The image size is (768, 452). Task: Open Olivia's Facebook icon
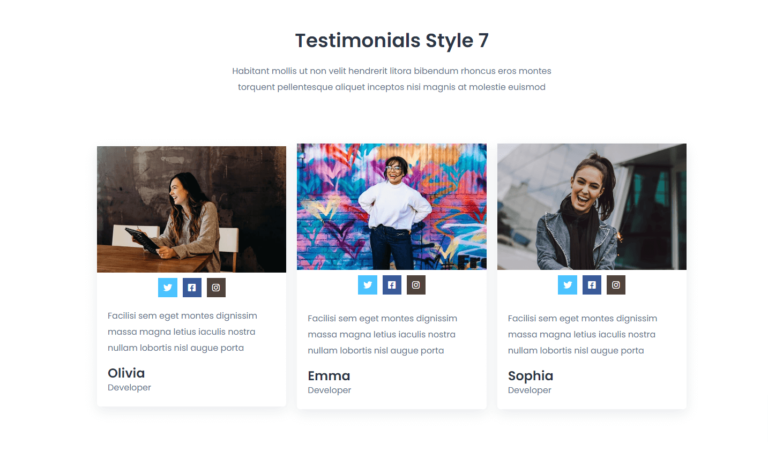tap(192, 287)
